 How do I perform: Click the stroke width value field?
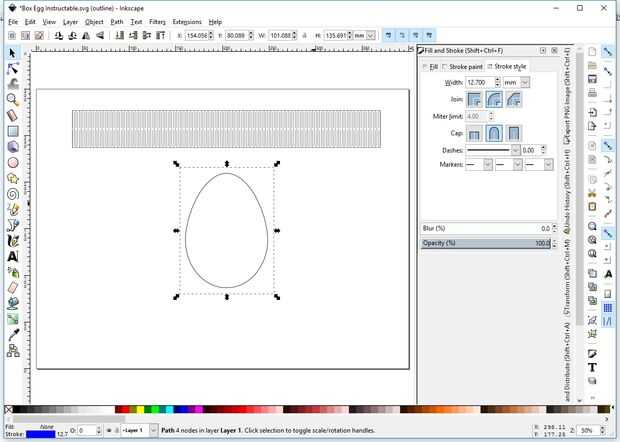pos(480,83)
